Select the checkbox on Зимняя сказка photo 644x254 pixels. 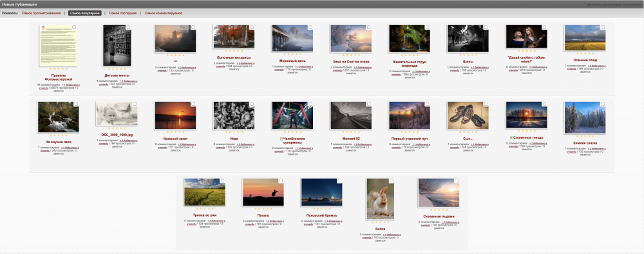[603, 104]
